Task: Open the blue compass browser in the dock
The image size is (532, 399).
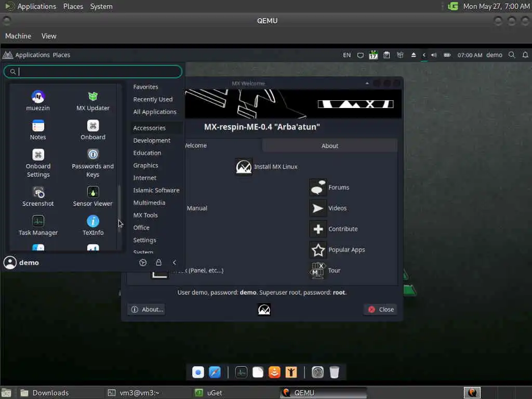Action: pyautogui.click(x=215, y=372)
